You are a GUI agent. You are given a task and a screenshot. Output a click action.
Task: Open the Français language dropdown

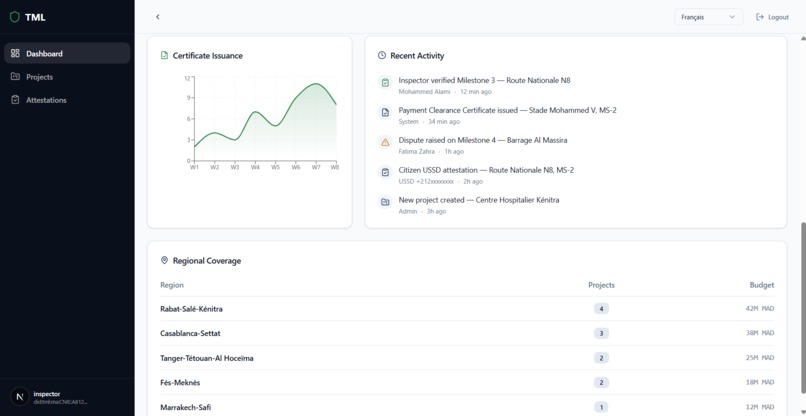(x=708, y=17)
